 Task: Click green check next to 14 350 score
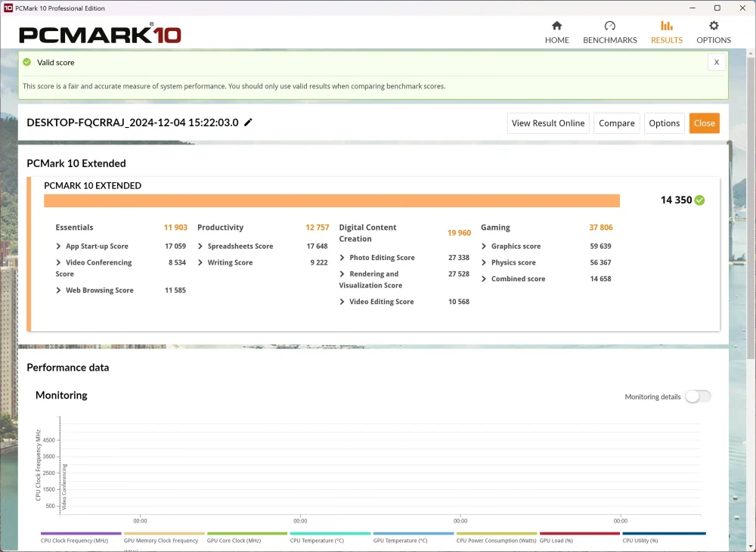pyautogui.click(x=699, y=200)
